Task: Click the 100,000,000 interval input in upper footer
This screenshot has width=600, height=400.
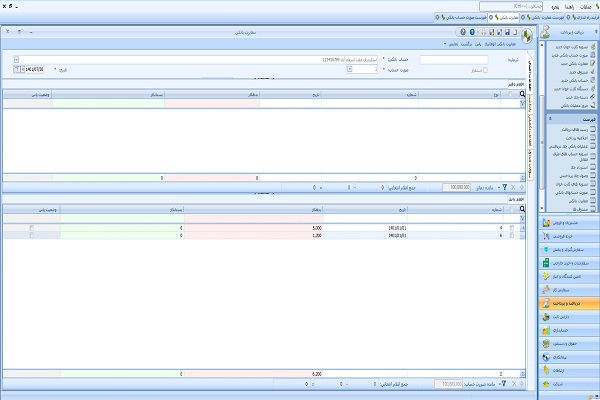Action: tap(457, 187)
